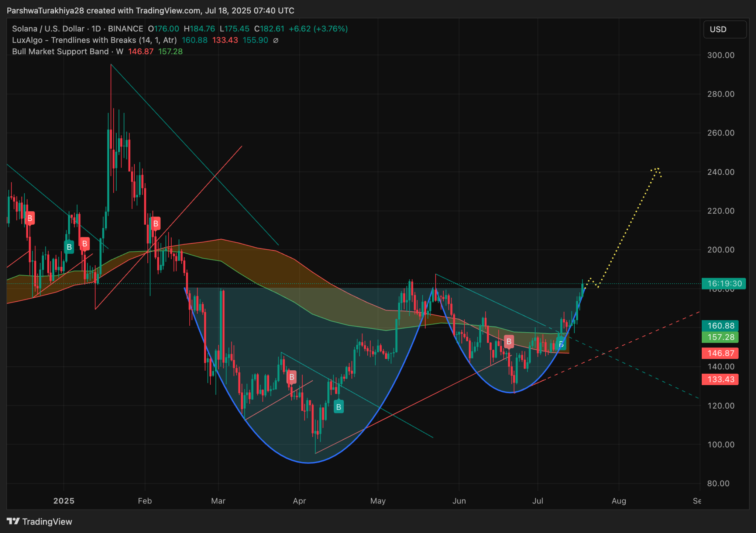Click the countdown price tag 16:19:30
The image size is (756, 533).
point(724,284)
